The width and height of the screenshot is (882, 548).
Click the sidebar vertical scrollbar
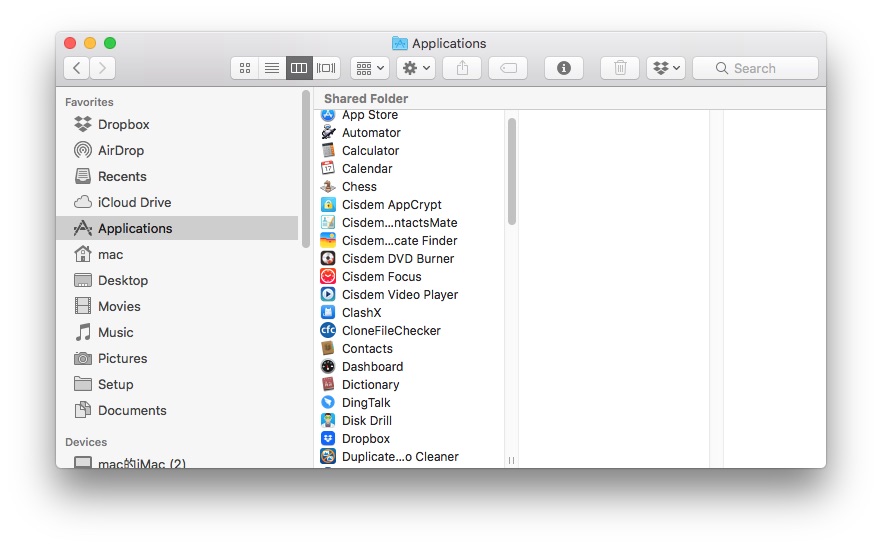(x=305, y=169)
